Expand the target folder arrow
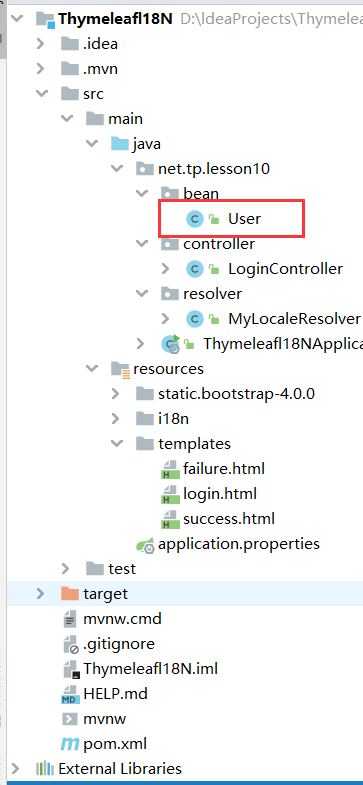This screenshot has width=363, height=785. 41,594
